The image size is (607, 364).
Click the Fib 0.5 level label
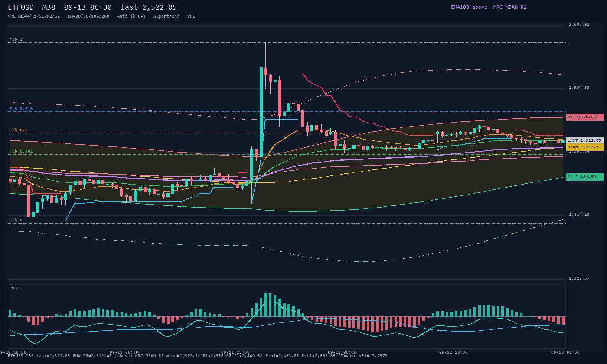point(19,130)
